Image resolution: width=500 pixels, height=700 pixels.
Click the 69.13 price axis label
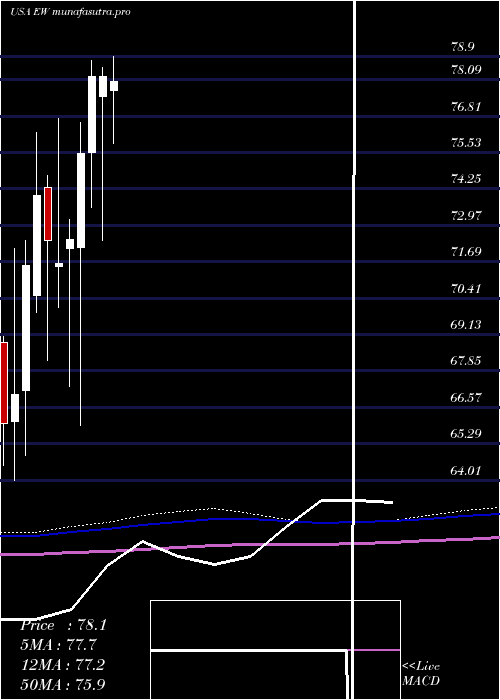coord(467,325)
